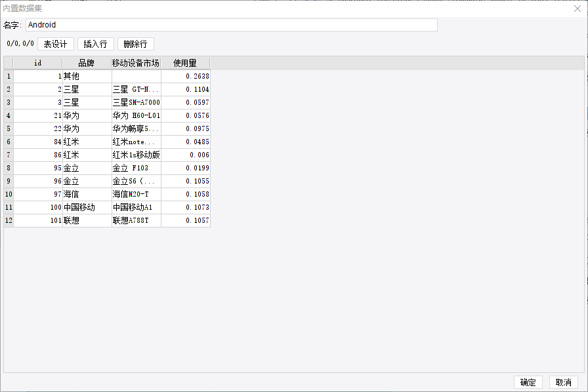Image resolution: width=588 pixels, height=392 pixels.
Task: Select the 华为 H60-L01 cell
Action: coord(136,115)
